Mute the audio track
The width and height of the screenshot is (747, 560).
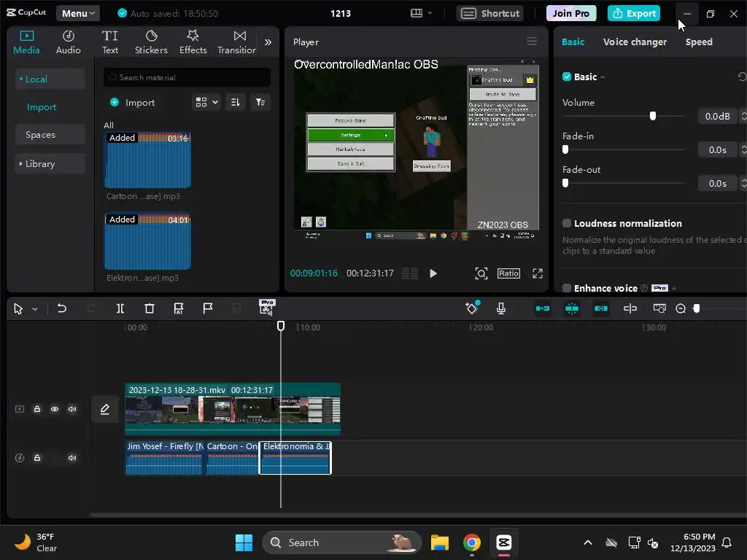pos(72,458)
